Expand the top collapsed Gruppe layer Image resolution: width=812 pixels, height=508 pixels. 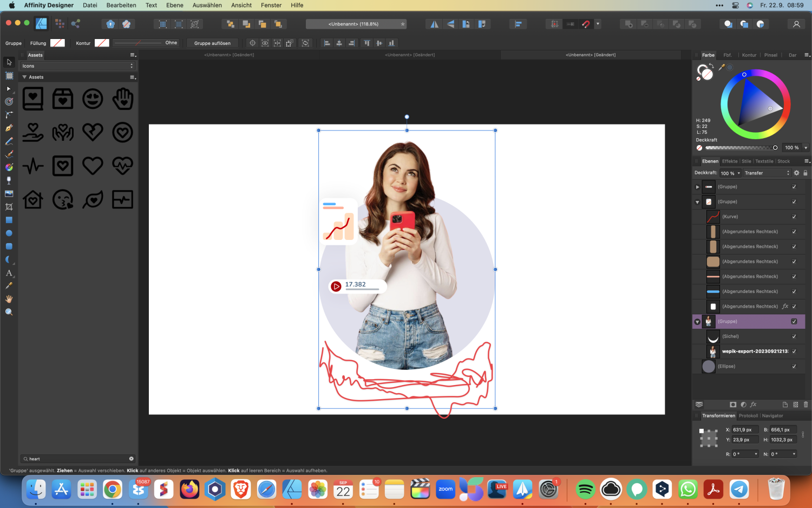click(x=697, y=187)
